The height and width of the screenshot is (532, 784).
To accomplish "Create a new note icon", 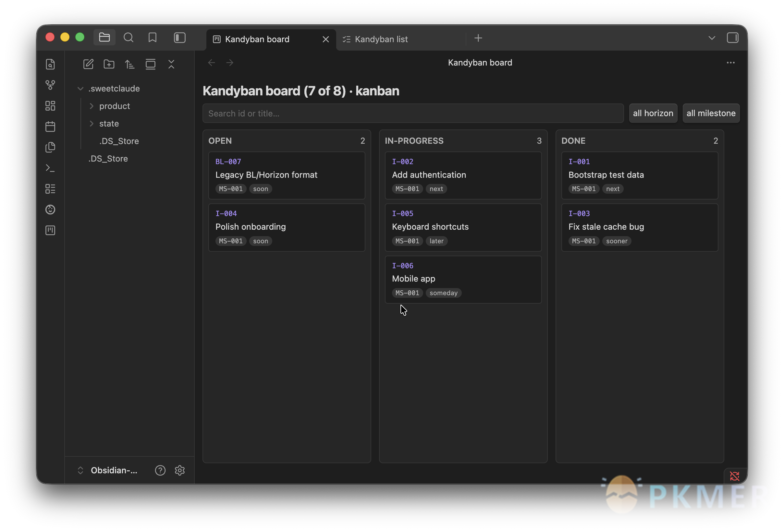I will coord(88,64).
